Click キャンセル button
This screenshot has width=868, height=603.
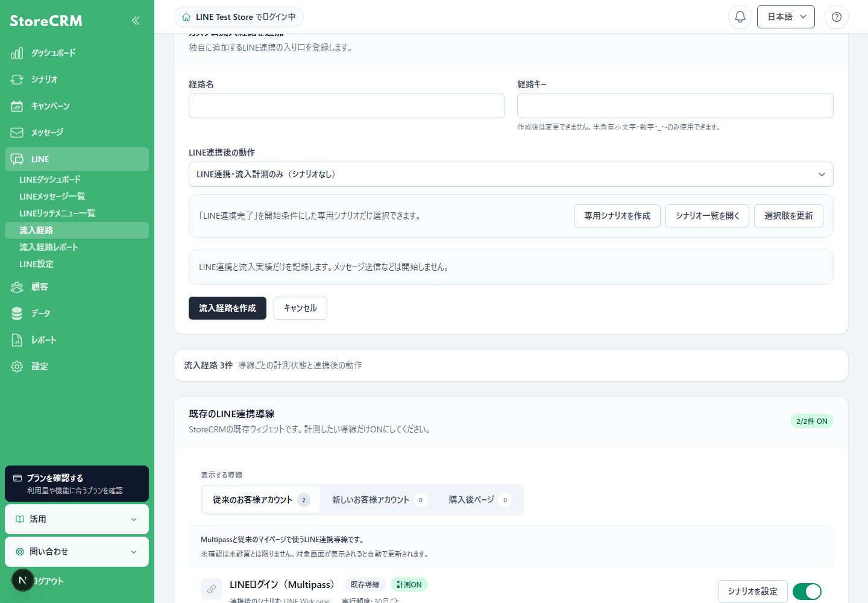(300, 308)
